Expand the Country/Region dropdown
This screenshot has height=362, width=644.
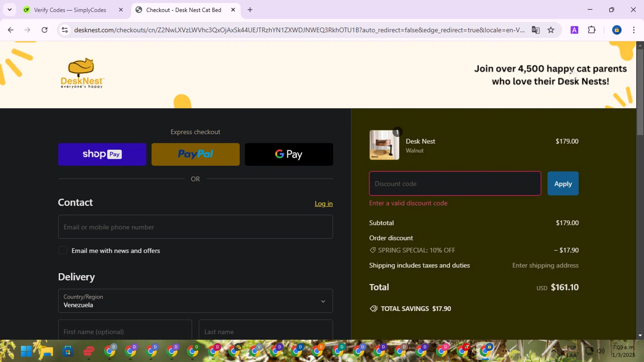click(195, 301)
